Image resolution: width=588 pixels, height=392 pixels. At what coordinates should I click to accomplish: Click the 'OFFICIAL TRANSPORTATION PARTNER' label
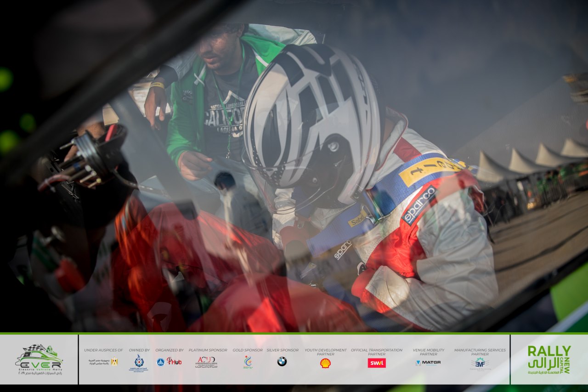point(377,352)
